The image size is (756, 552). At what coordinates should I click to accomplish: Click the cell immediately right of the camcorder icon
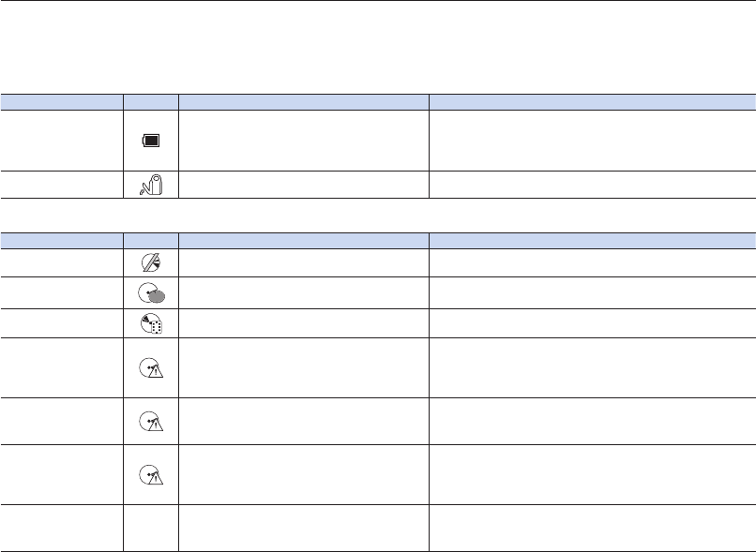pyautogui.click(x=304, y=185)
